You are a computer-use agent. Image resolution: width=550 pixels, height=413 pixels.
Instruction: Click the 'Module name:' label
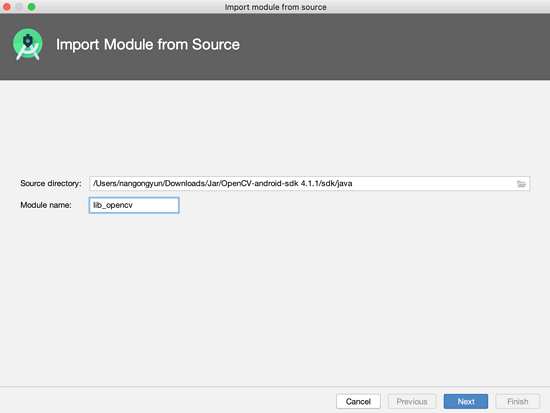tap(46, 205)
